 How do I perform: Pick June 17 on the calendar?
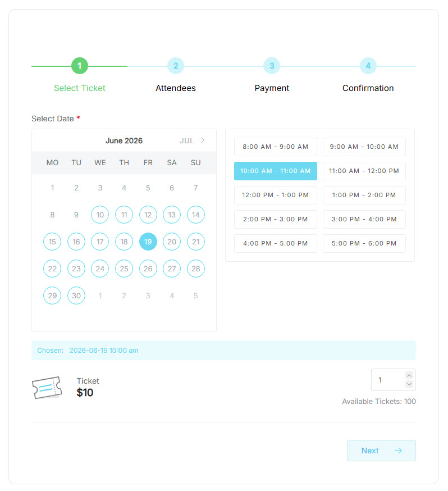coord(100,242)
